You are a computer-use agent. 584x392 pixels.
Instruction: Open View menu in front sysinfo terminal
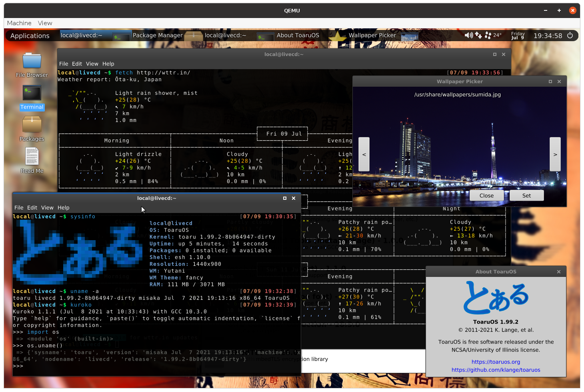coord(47,208)
